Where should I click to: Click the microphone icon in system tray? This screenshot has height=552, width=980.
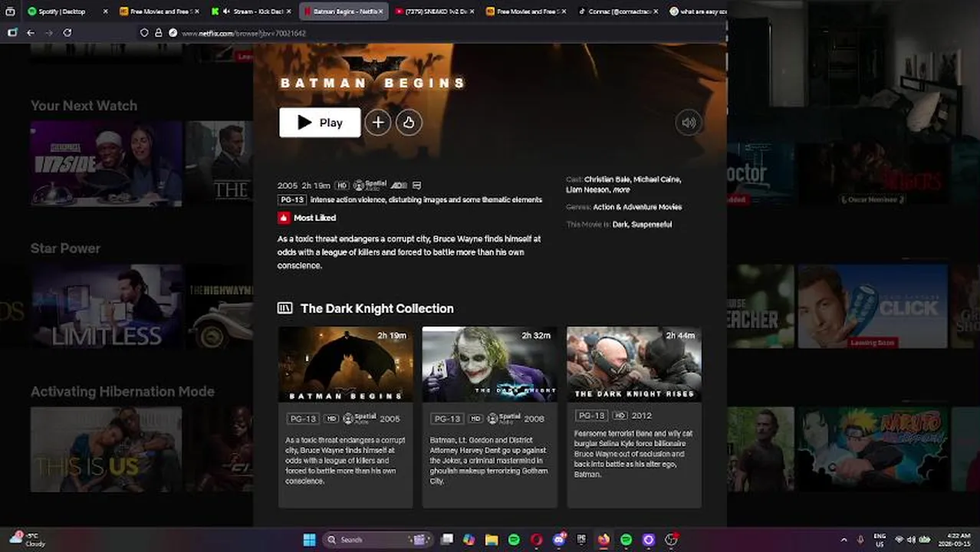coord(860,540)
